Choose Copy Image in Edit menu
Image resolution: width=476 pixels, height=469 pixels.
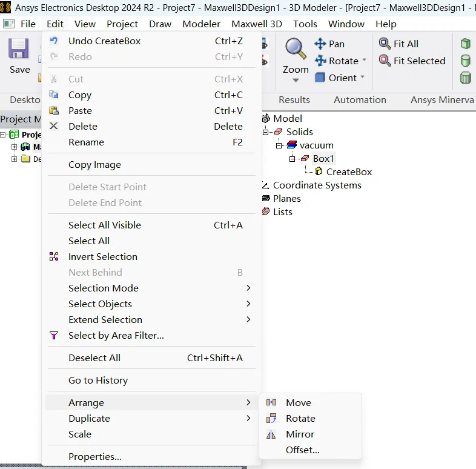(151, 165)
